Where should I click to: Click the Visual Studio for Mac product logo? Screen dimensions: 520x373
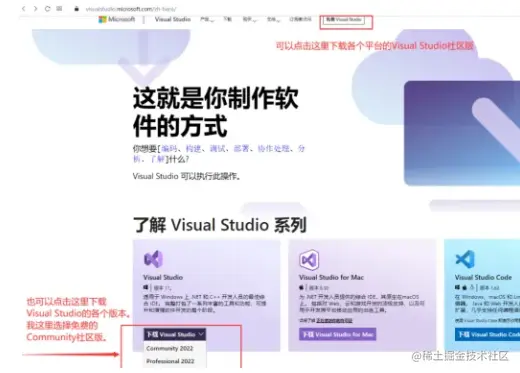309,259
